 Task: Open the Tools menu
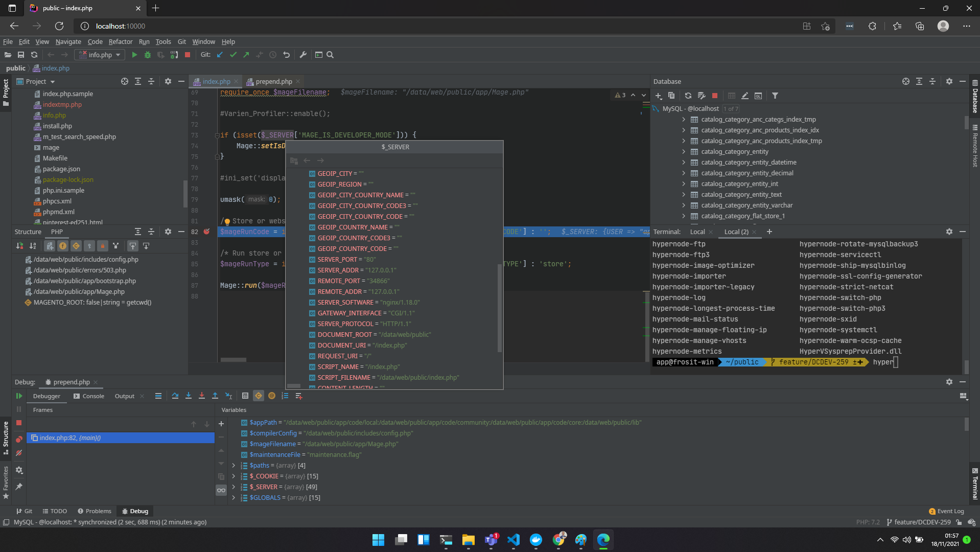point(163,41)
